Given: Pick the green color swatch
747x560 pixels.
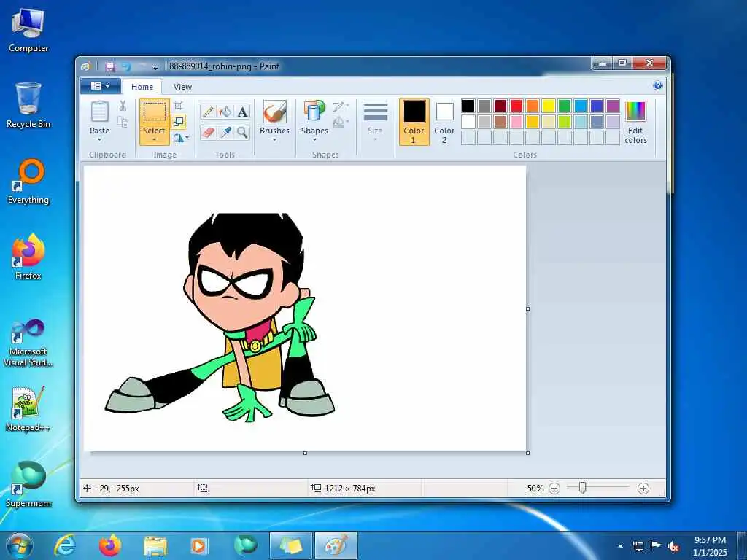Looking at the screenshot, I should coord(565,106).
